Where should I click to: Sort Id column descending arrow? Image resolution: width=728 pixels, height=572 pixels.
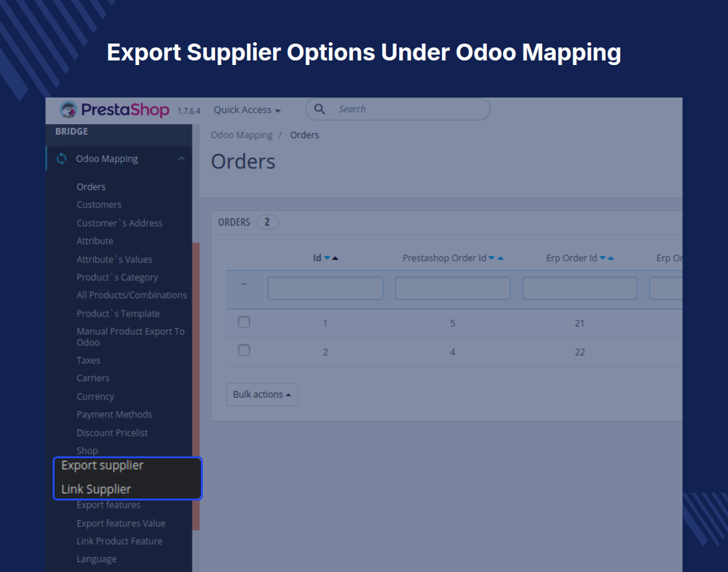tap(327, 258)
